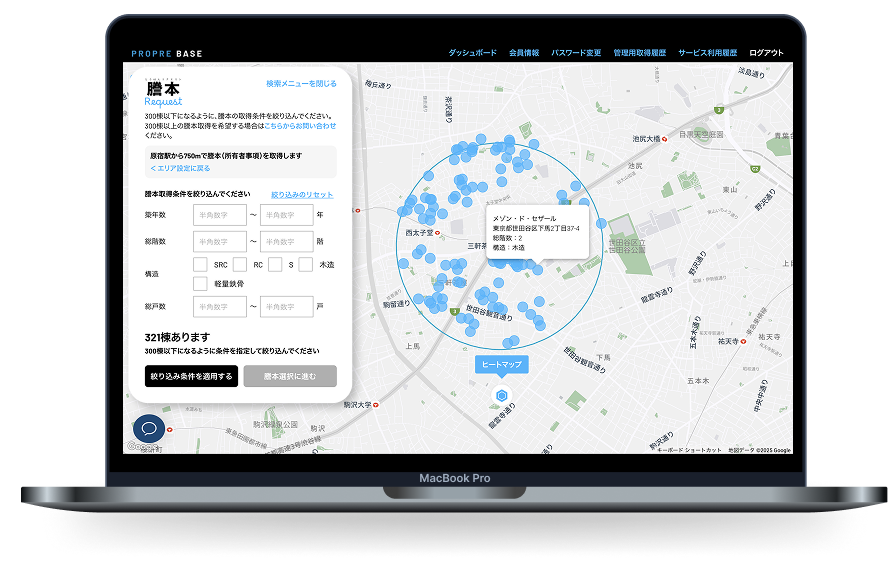Viewport: 888px width, 567px height.
Task: Open the ダッシュボード menu item
Action: (472, 53)
